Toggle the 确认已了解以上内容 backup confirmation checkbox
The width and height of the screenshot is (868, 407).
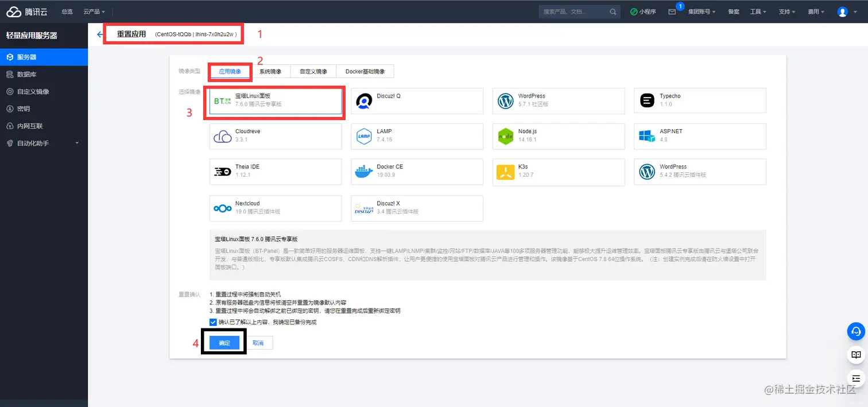tap(213, 322)
